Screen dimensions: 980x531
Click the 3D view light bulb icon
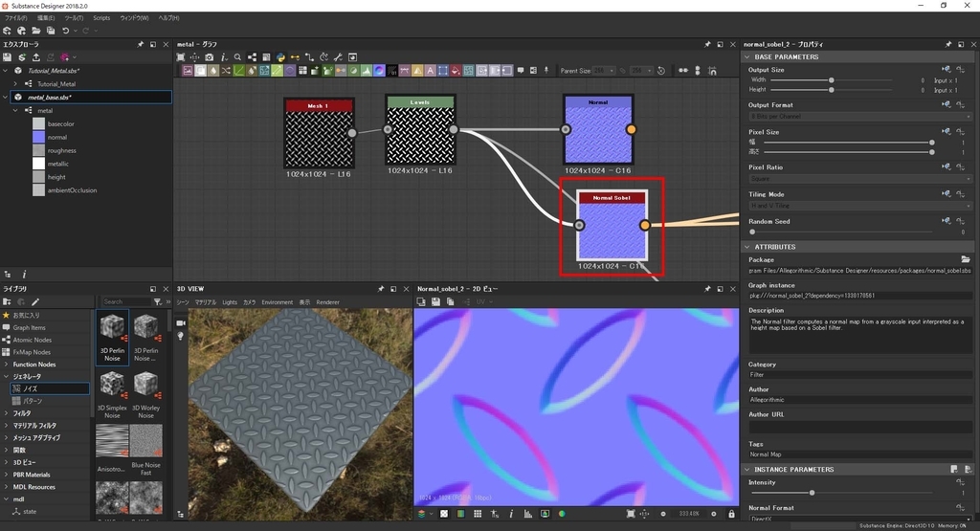coord(181,336)
